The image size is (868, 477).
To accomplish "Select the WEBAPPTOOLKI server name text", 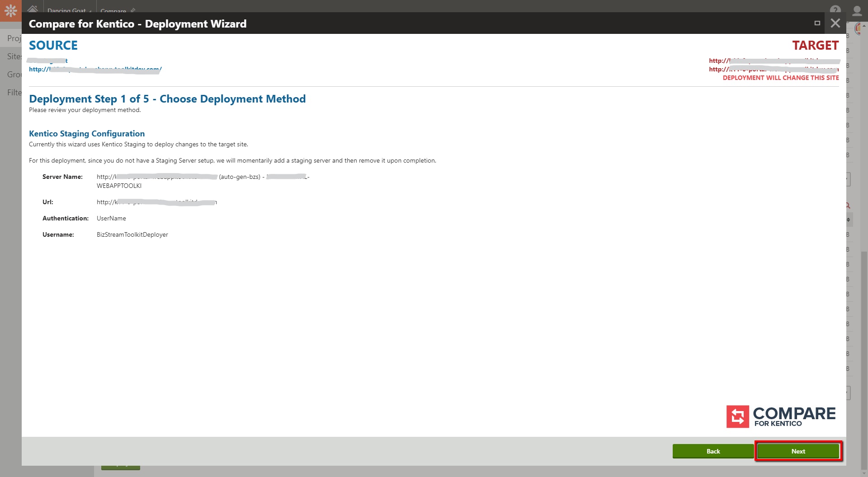I will [119, 186].
